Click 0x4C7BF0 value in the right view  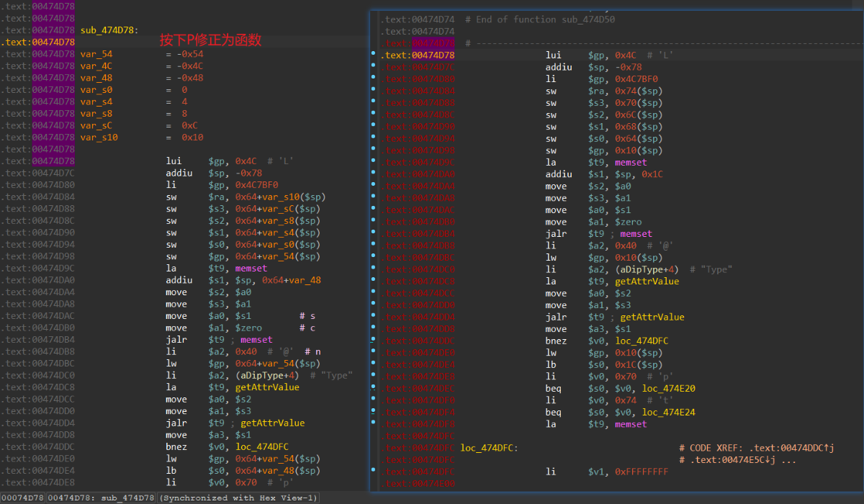tap(635, 79)
